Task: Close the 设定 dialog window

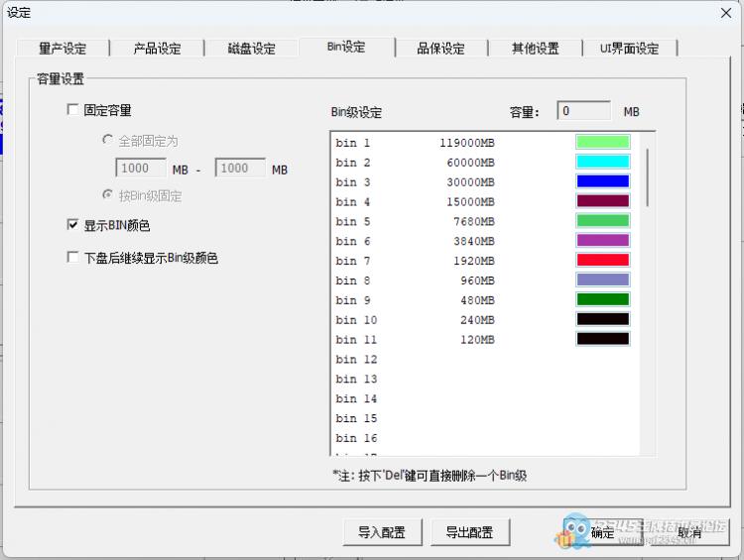Action: [725, 12]
